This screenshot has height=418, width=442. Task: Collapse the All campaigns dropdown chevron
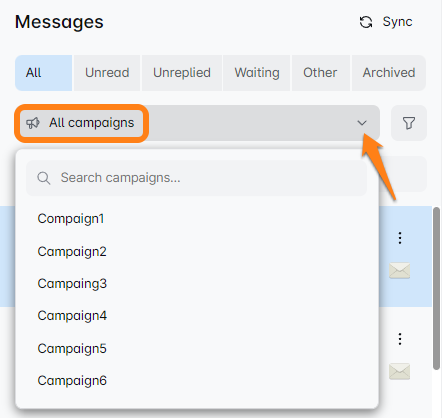[x=362, y=123]
